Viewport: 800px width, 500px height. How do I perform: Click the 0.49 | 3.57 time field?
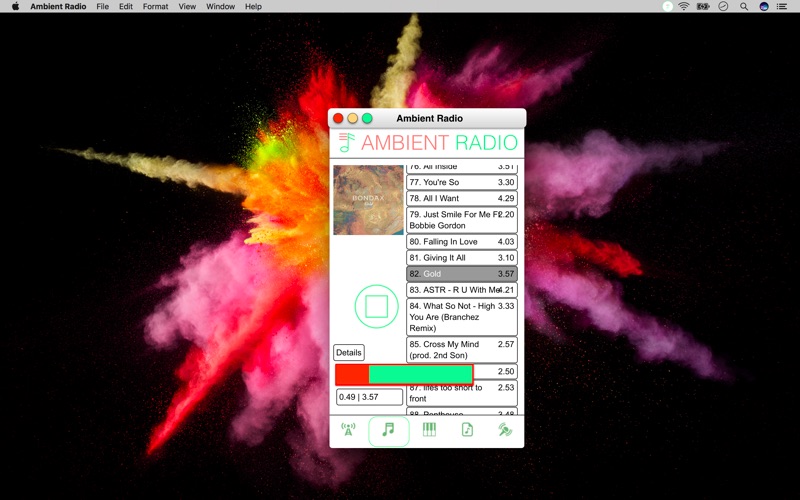click(x=369, y=397)
